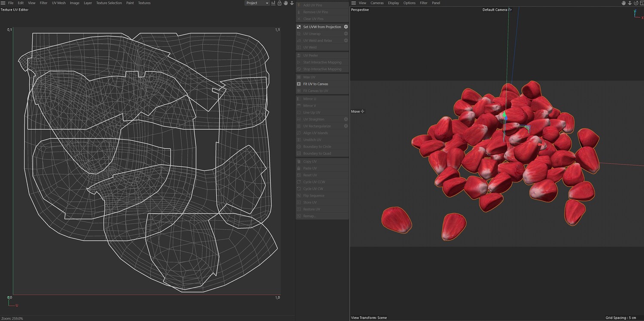644x321 pixels.
Task: Click the Texture UV Editor title
Action: (x=15, y=10)
